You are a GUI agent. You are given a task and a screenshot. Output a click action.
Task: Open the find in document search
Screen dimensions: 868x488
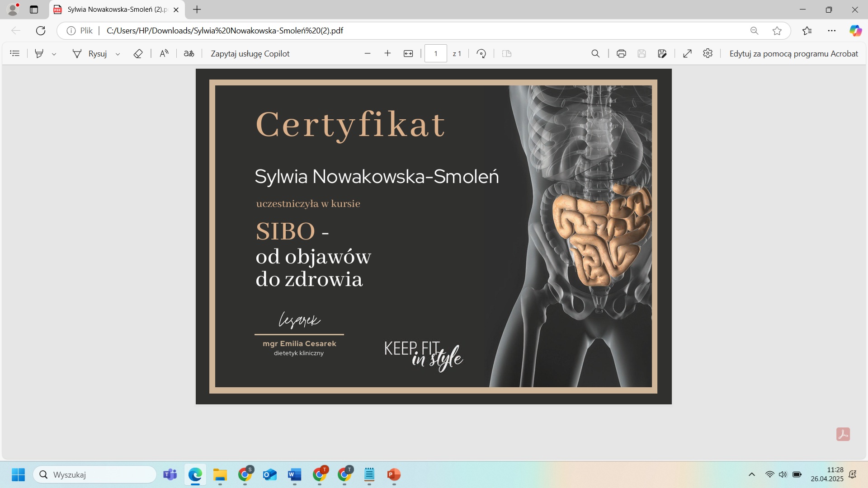(595, 53)
